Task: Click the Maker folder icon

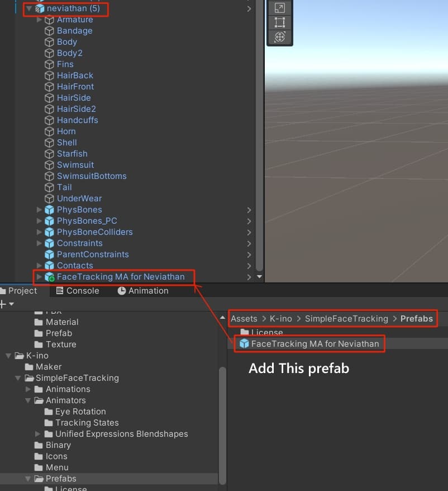Action: [29, 367]
